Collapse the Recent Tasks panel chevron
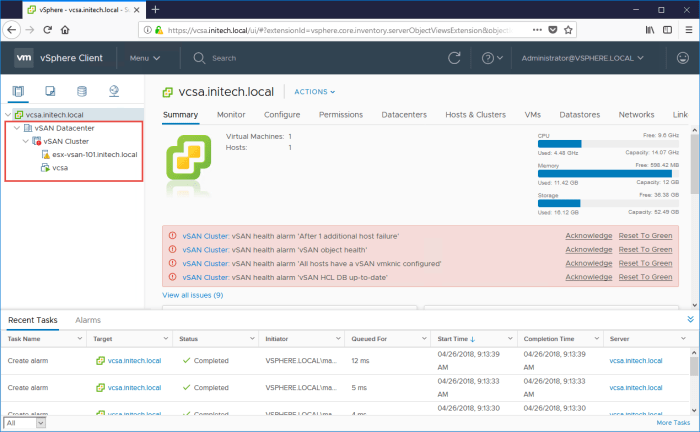 point(689,319)
